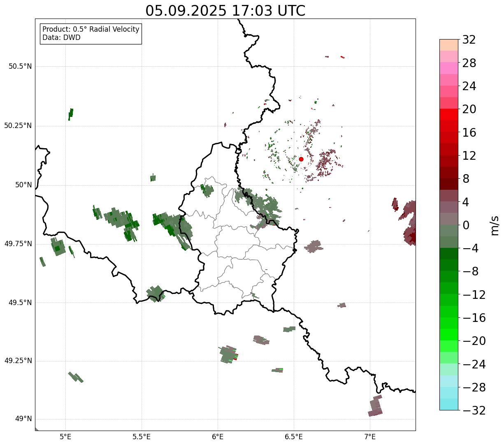The height and width of the screenshot is (445, 504).
Task: Click the 5.5°E longitude label
Action: [142, 436]
